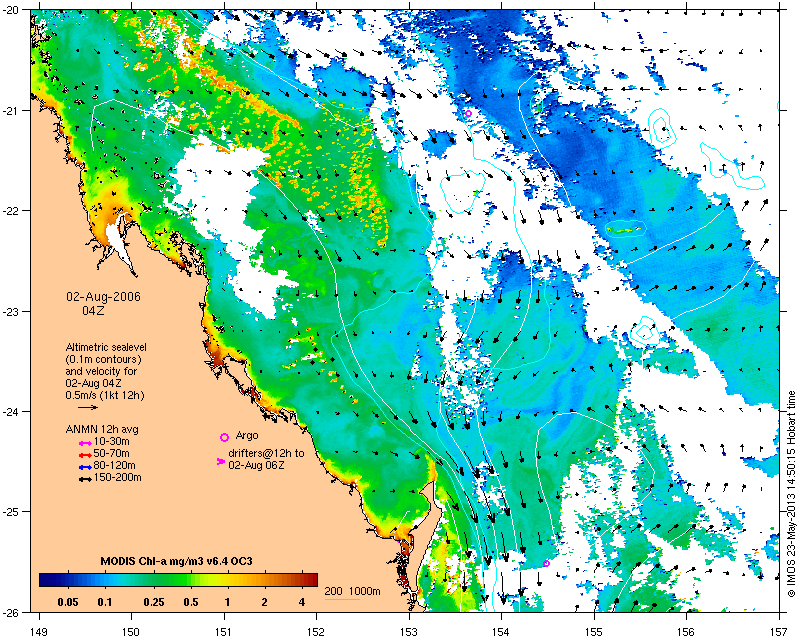The image size is (800, 640).
Task: Click the colorbar tick label '0.25'
Action: [154, 602]
